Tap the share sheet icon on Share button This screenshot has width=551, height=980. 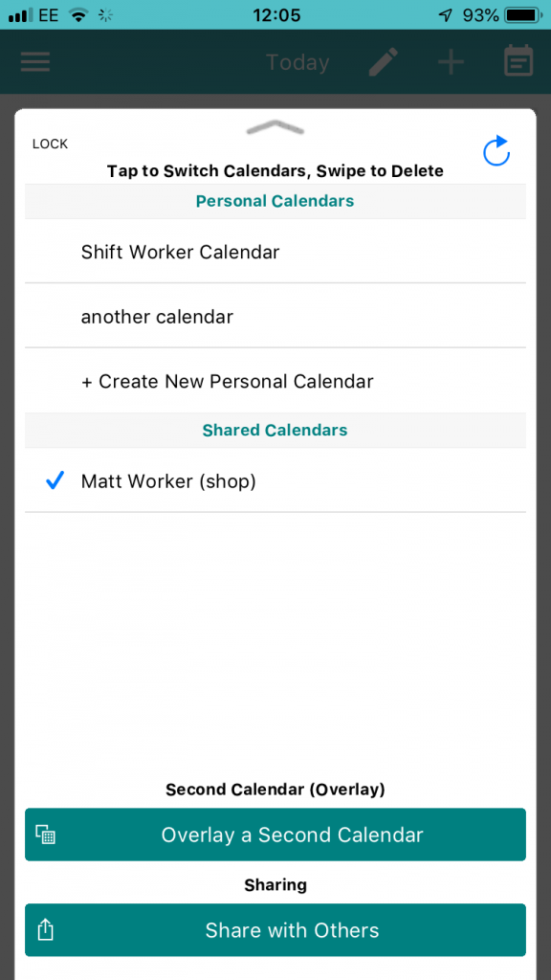(x=45, y=930)
